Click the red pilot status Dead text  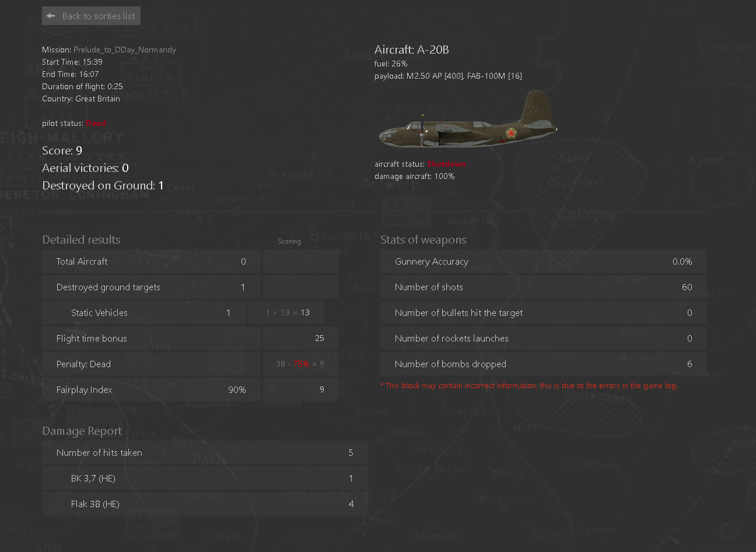pyautogui.click(x=96, y=123)
